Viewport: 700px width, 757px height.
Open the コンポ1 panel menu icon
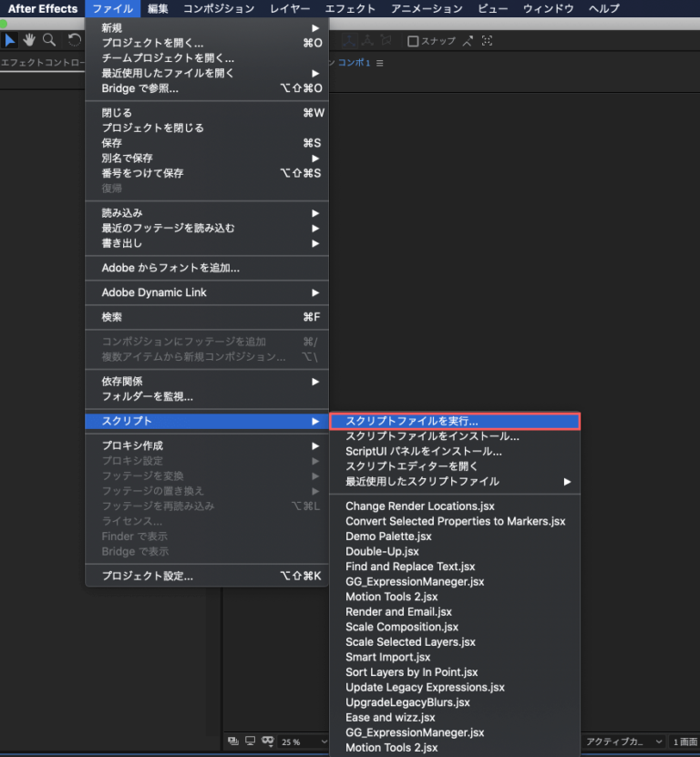click(380, 63)
